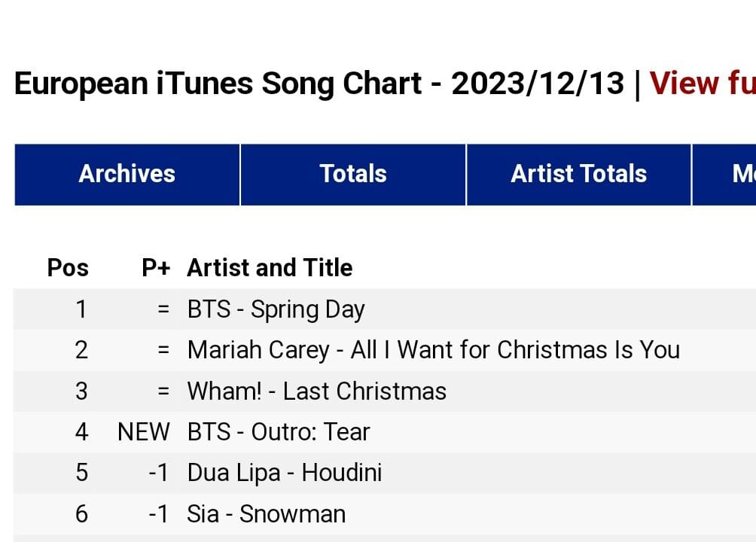Follow the red View full link
The width and height of the screenshot is (756, 542).
pyautogui.click(x=702, y=83)
